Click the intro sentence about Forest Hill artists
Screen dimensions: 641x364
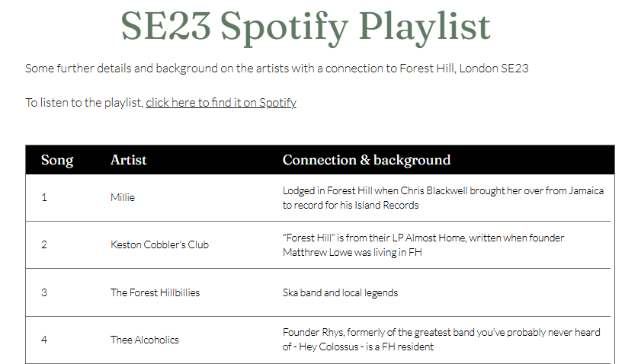(277, 69)
